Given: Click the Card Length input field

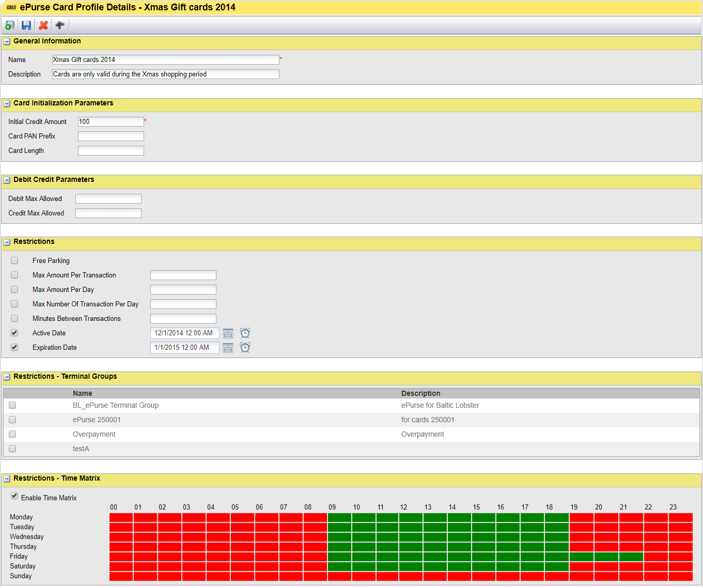Looking at the screenshot, I should pyautogui.click(x=111, y=150).
